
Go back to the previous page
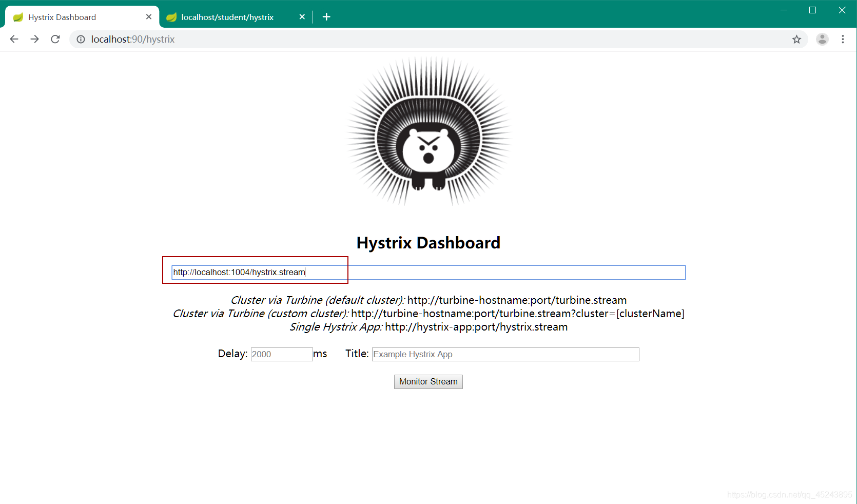[14, 39]
